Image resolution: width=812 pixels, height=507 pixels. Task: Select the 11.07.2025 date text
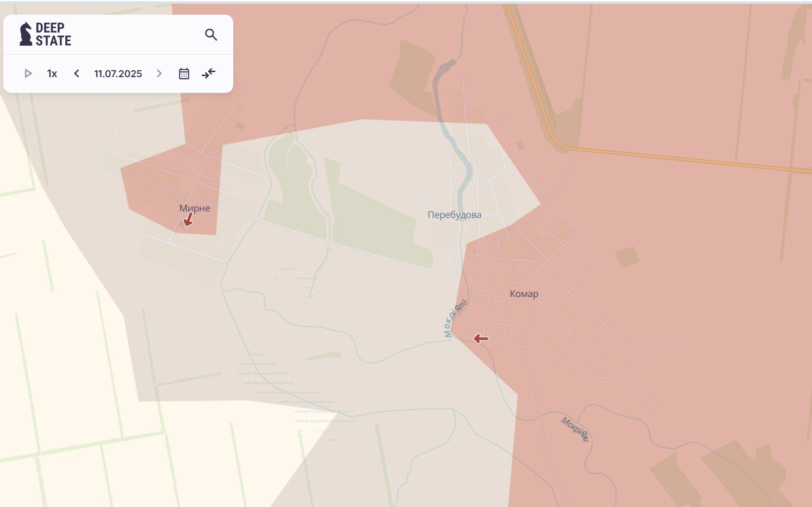tap(118, 73)
